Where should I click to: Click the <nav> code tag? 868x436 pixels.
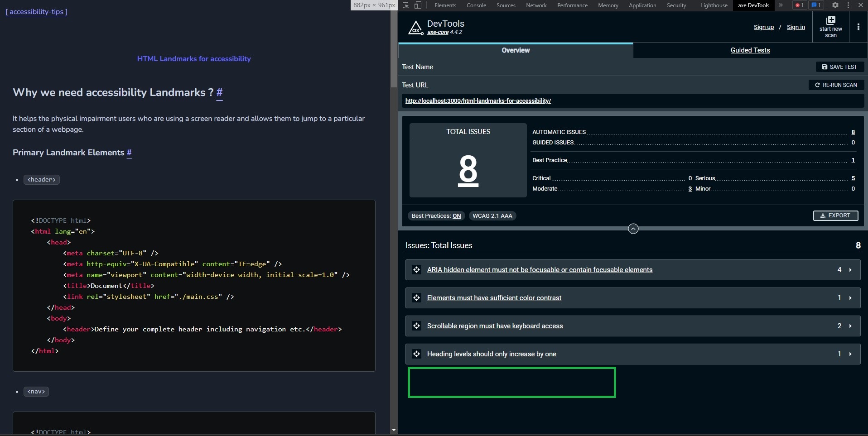click(36, 392)
